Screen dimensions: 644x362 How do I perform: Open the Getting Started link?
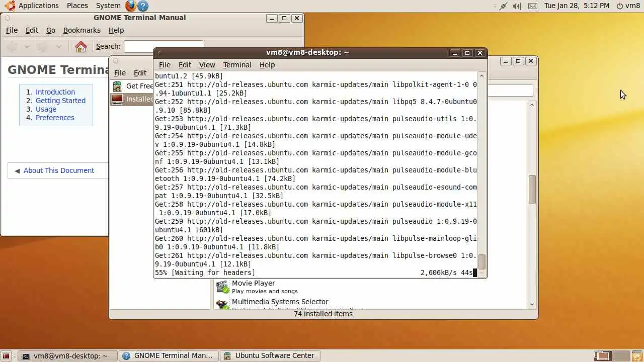pos(60,101)
